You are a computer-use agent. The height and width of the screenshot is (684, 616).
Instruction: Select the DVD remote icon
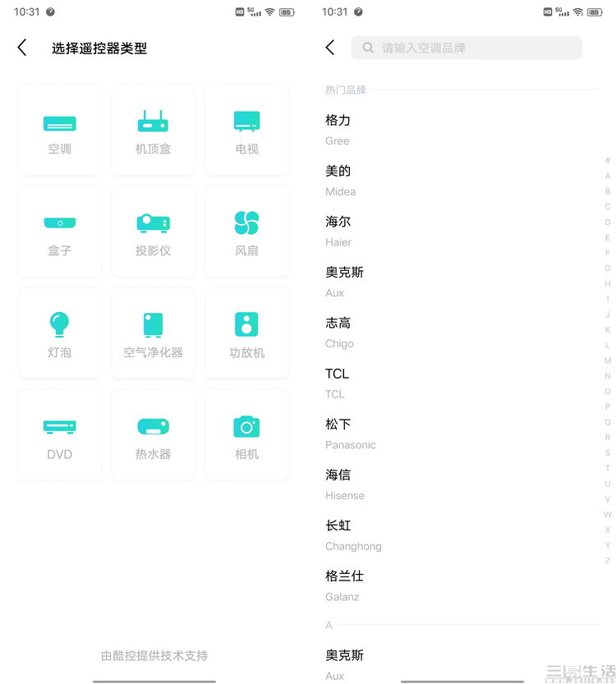(60, 435)
